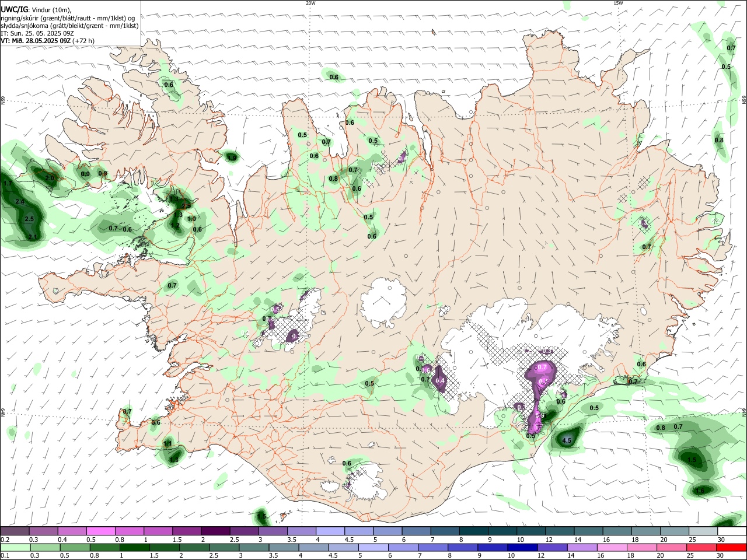Select the 'IT: Sun. 25. 05. 2025 09Z' line
Screen dimensions: 747x560
tap(36, 33)
